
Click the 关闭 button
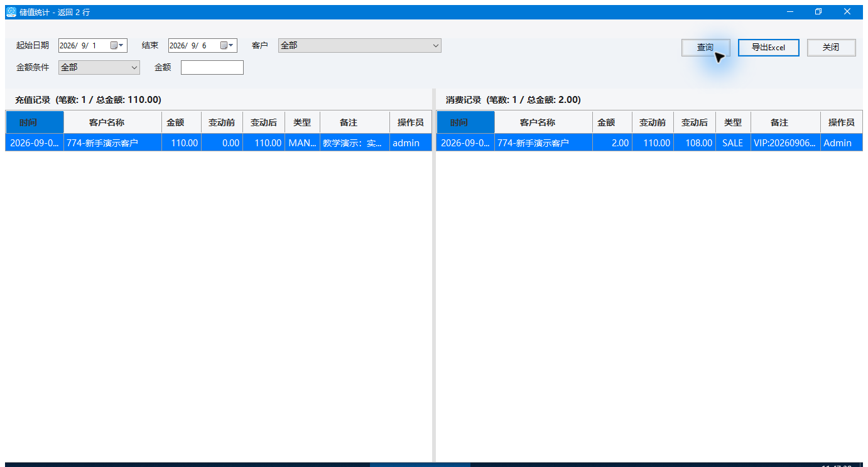coord(831,48)
